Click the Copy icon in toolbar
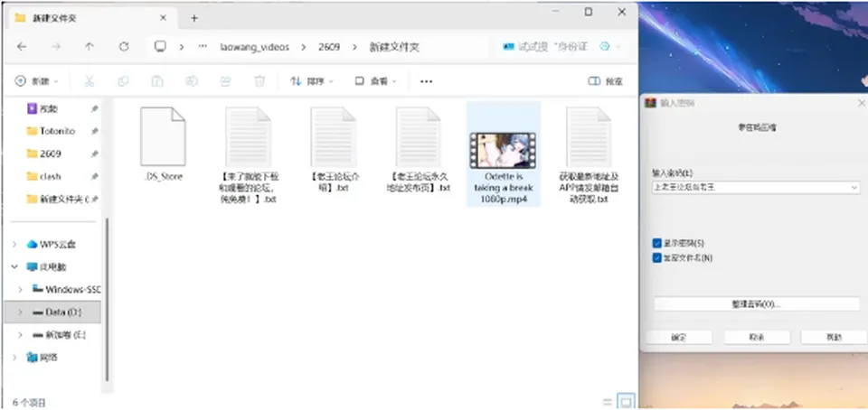The height and width of the screenshot is (410, 868). (x=123, y=81)
